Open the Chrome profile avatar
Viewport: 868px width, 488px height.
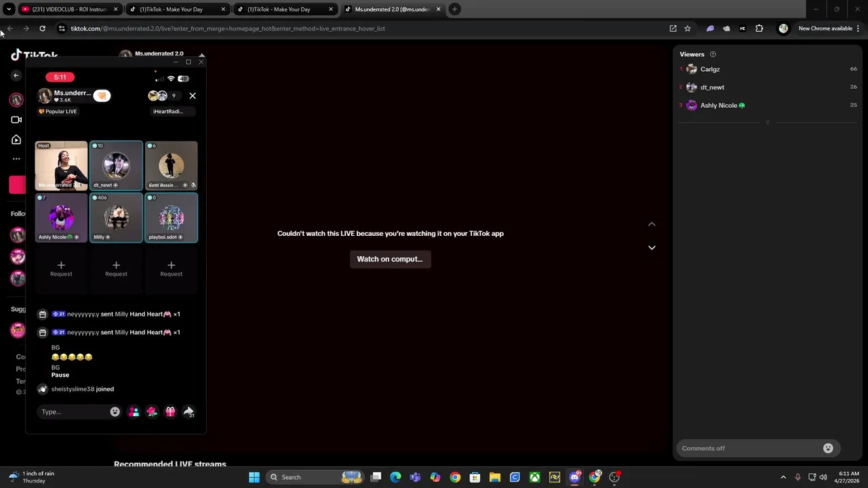[x=783, y=28]
